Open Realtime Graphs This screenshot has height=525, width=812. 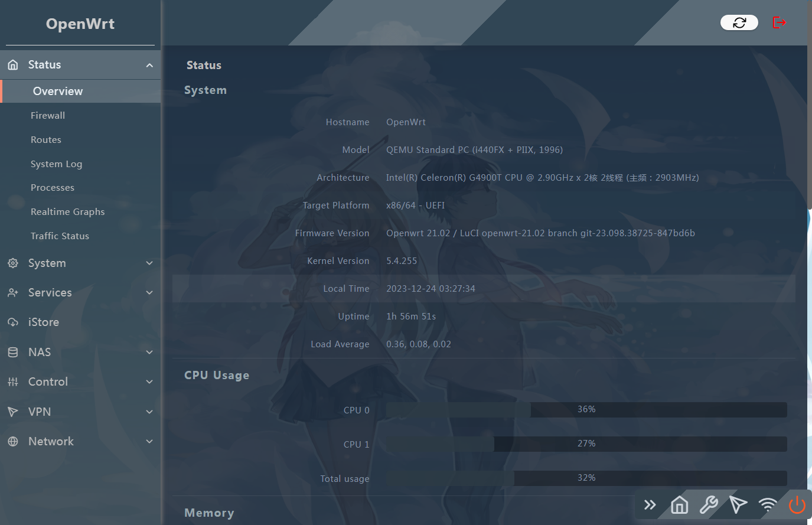[68, 212]
